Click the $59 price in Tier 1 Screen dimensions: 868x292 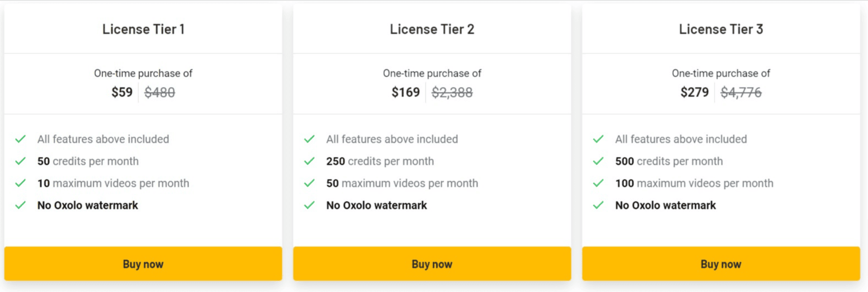tap(122, 92)
